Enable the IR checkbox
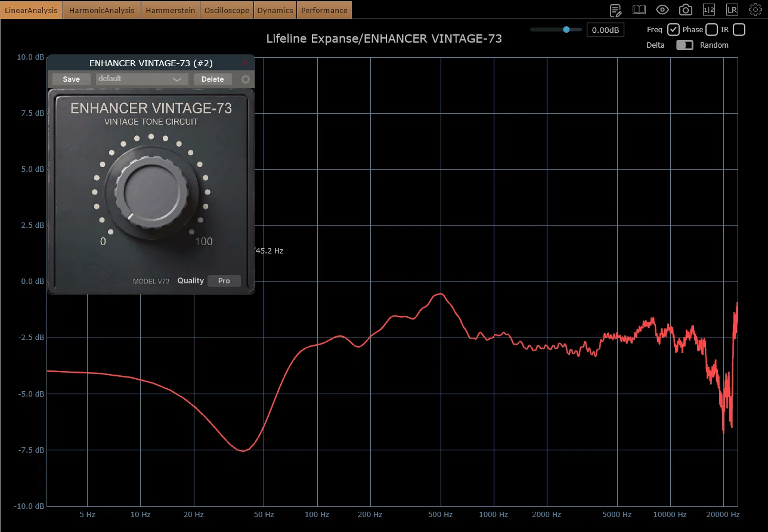 (x=739, y=30)
